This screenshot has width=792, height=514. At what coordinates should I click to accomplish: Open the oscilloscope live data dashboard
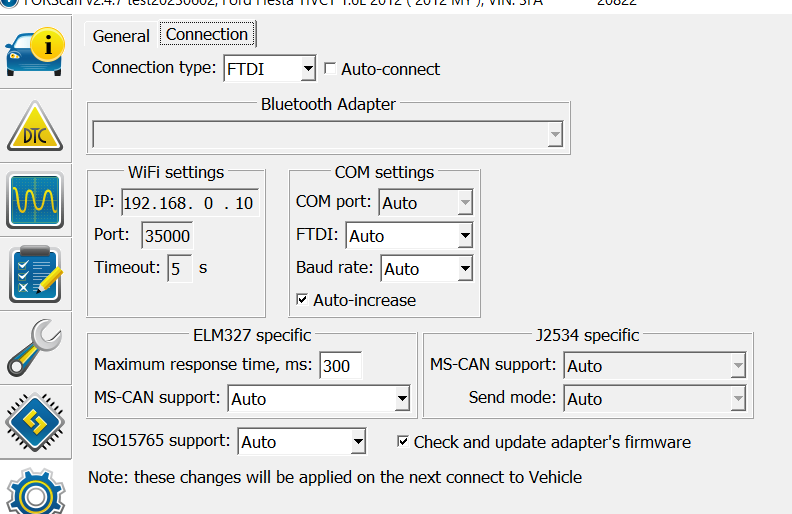coord(35,200)
